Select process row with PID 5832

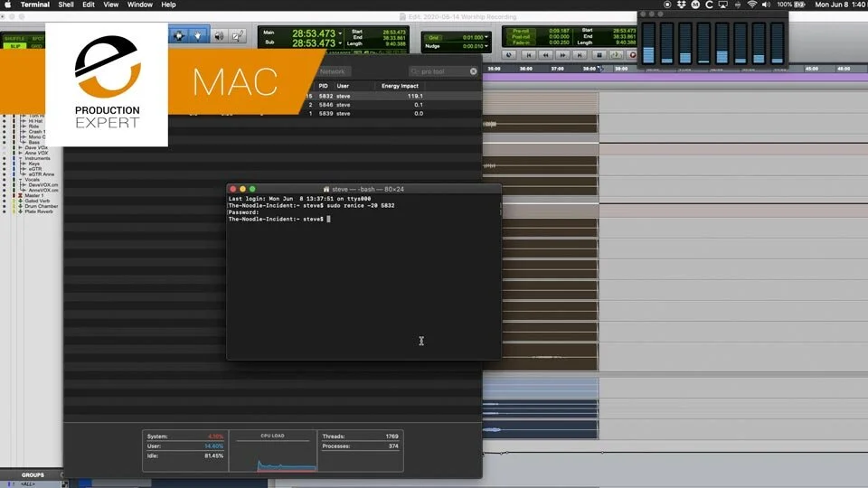[392, 96]
